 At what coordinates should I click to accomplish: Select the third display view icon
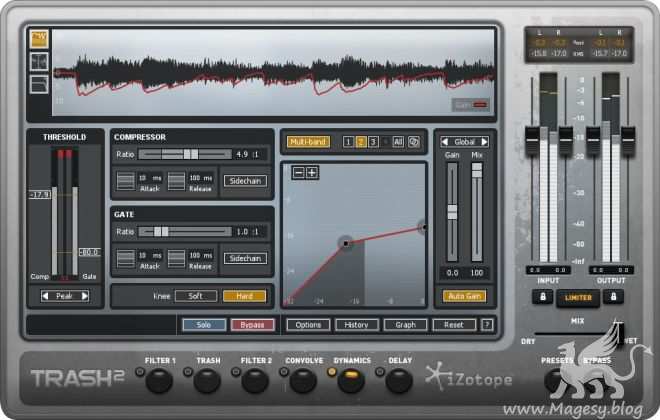point(39,84)
